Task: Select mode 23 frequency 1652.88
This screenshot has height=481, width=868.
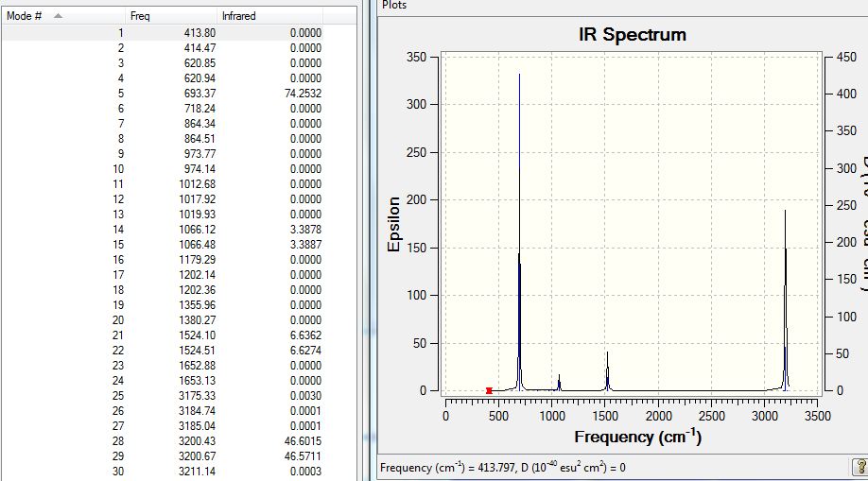Action: pyautogui.click(x=197, y=366)
